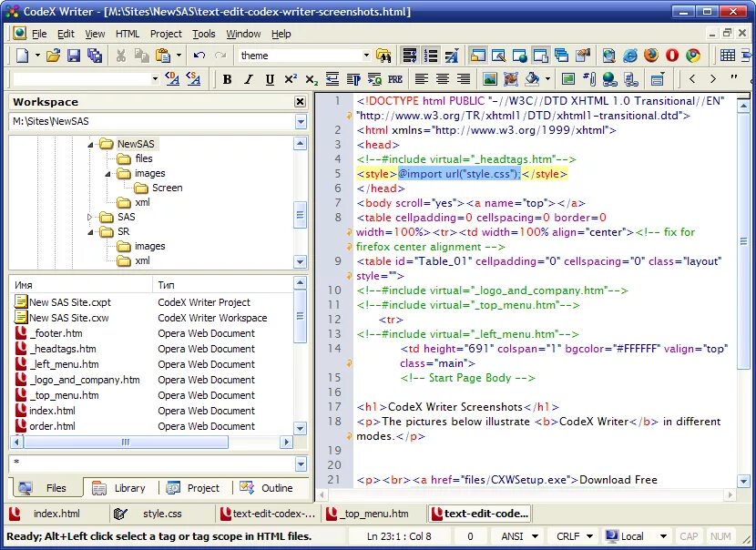Image resolution: width=756 pixels, height=550 pixels.
Task: Open the theme combo box dropdown
Action: 366,56
